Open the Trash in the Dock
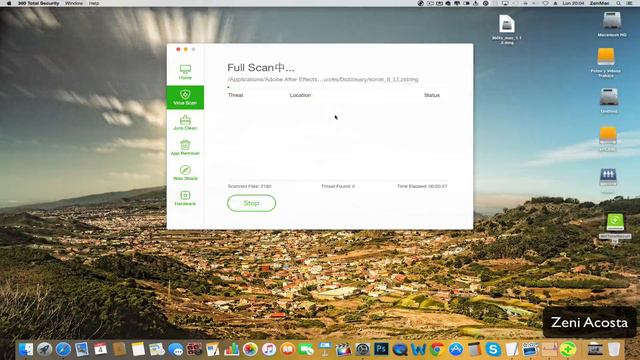 click(614, 349)
